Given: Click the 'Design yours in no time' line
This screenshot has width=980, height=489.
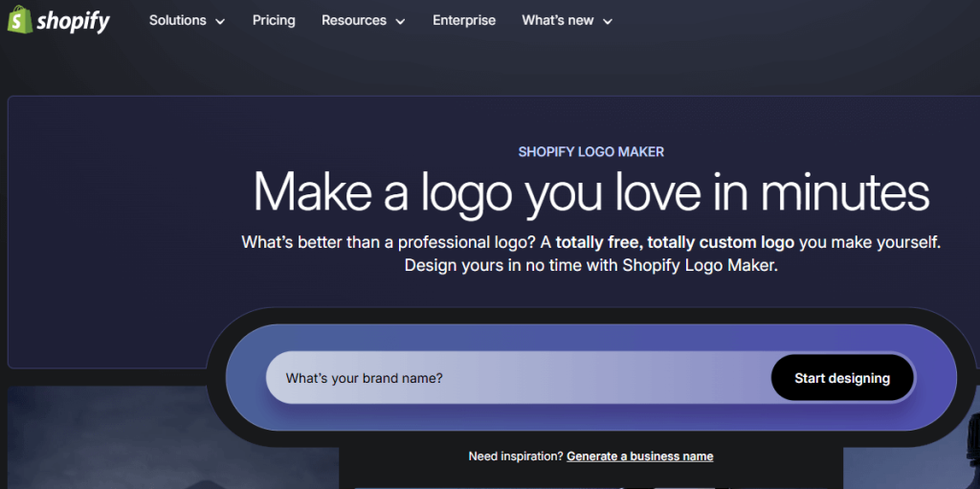Looking at the screenshot, I should 591,265.
